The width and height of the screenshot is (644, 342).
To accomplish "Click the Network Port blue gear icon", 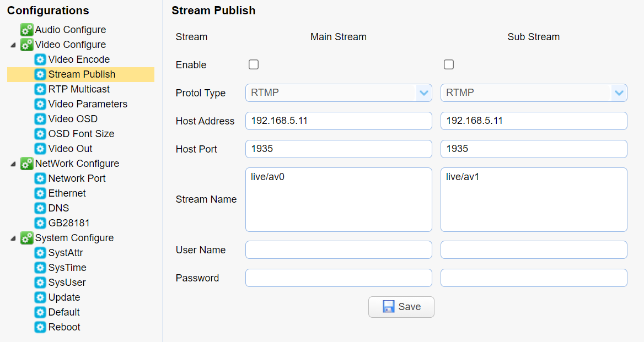I will pos(40,178).
